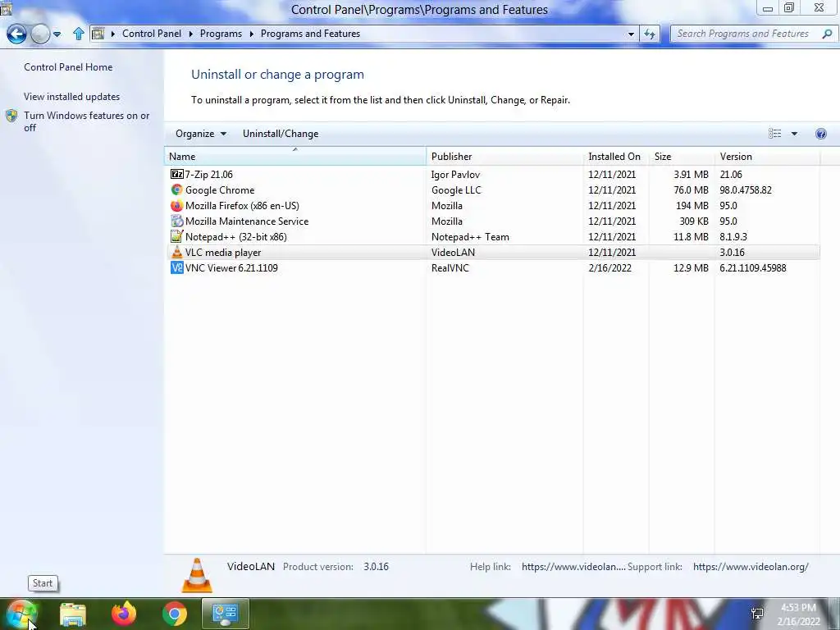Click Notepad++ Team publisher cell
This screenshot has width=840, height=630.
coord(470,237)
